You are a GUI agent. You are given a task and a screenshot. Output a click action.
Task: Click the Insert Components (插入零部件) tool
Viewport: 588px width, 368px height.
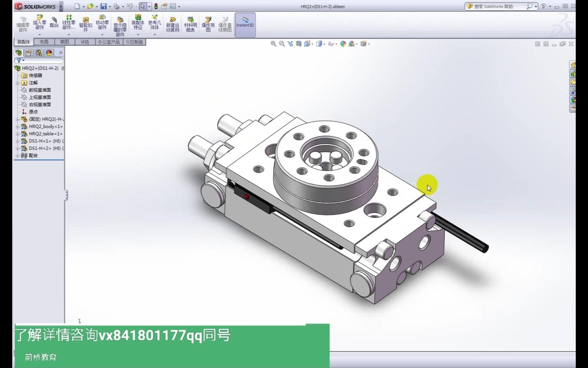coord(39,22)
